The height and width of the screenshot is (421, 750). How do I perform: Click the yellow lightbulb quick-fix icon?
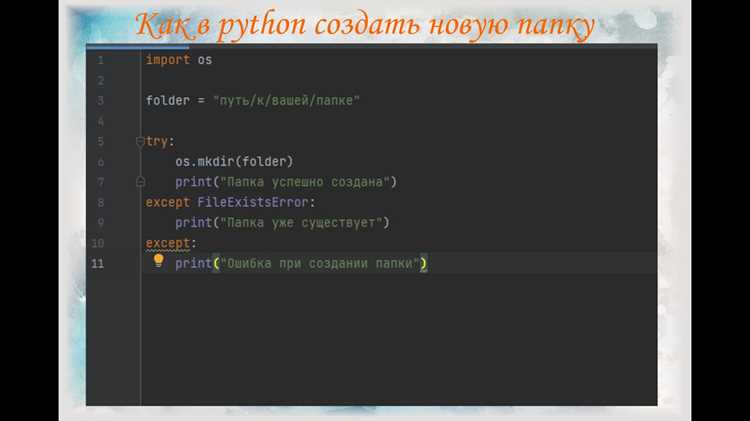point(159,261)
